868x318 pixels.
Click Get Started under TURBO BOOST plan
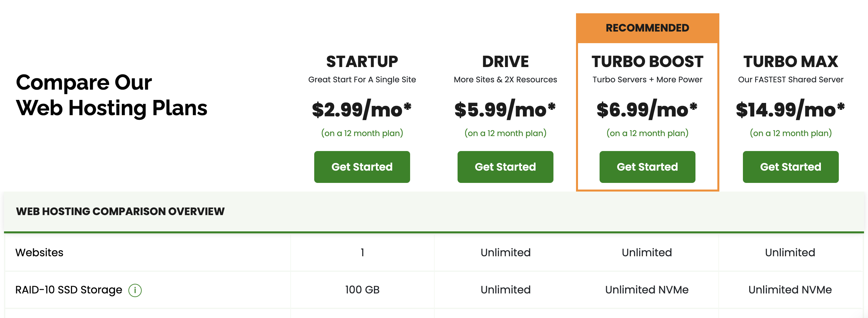(647, 167)
